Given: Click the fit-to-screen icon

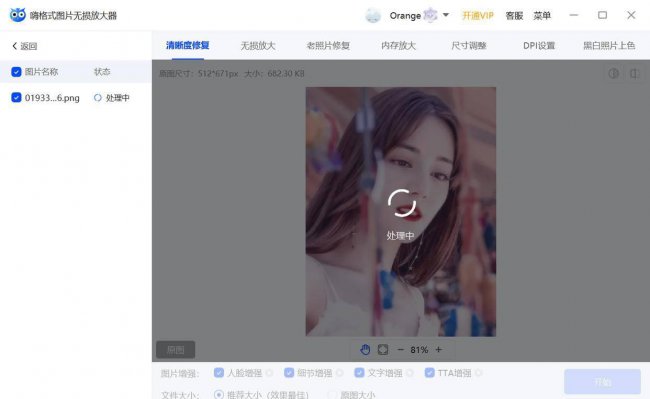Looking at the screenshot, I should pyautogui.click(x=383, y=350).
